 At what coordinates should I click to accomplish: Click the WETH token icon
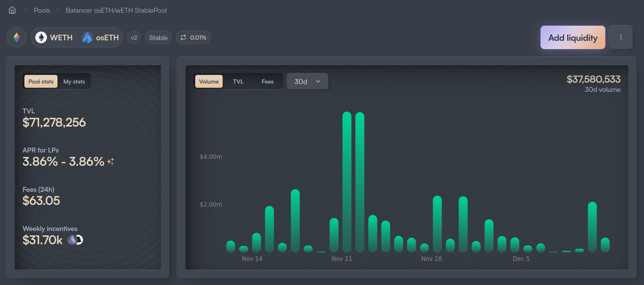click(41, 37)
